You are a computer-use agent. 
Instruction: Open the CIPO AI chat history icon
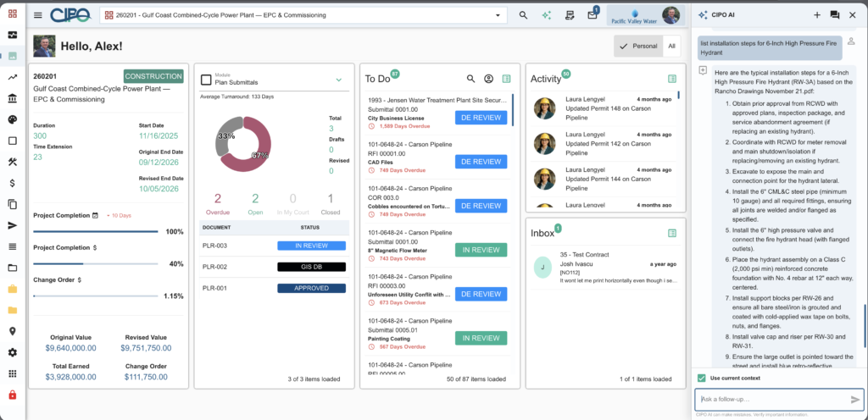(835, 15)
